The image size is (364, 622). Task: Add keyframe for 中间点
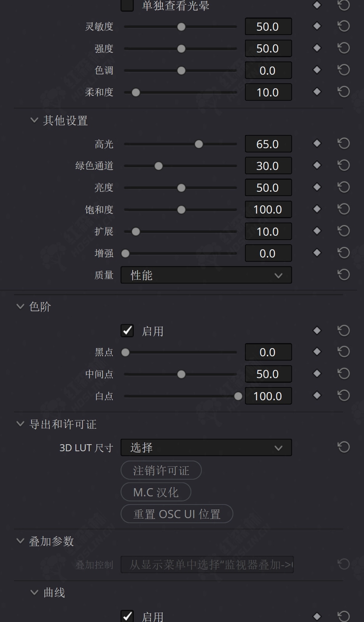coord(317,373)
